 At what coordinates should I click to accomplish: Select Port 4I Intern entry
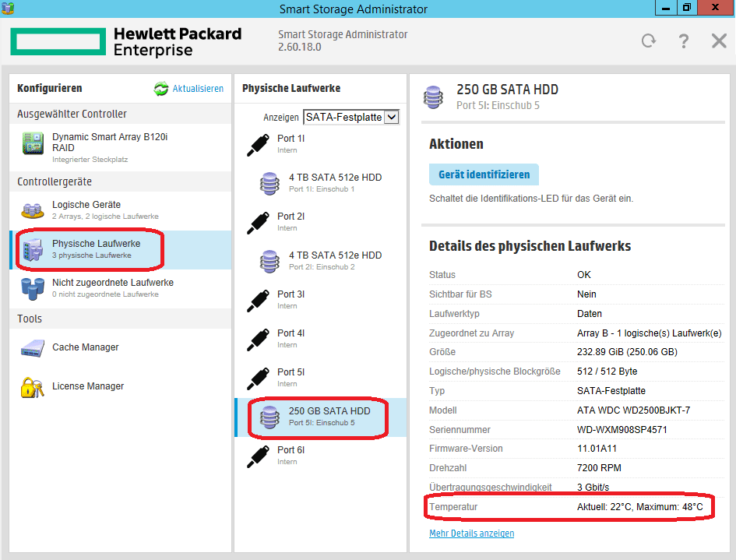321,339
